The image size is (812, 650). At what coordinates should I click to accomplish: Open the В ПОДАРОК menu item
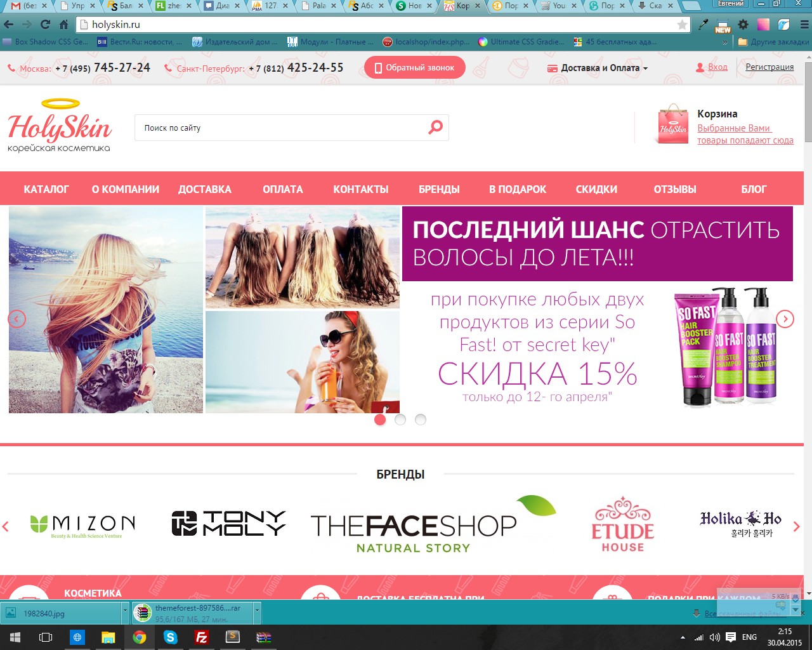(x=518, y=189)
